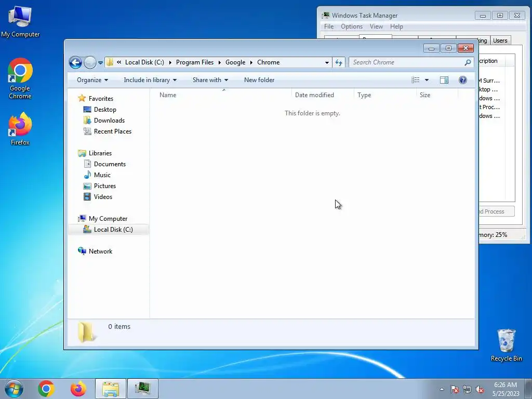
Task: Launch Firefox from the taskbar
Action: (78, 389)
